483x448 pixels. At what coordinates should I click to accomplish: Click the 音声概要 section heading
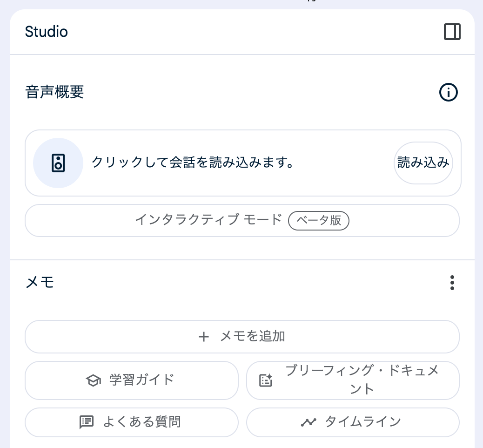(x=54, y=92)
